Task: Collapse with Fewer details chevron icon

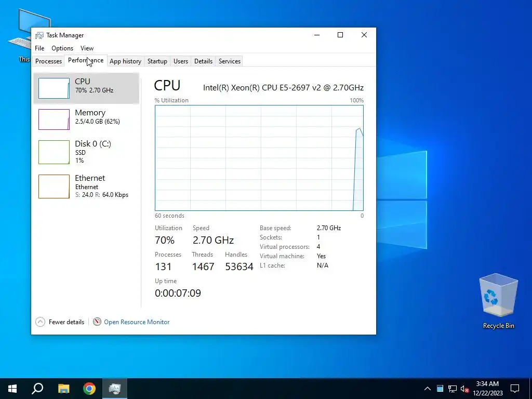Action: [40, 322]
